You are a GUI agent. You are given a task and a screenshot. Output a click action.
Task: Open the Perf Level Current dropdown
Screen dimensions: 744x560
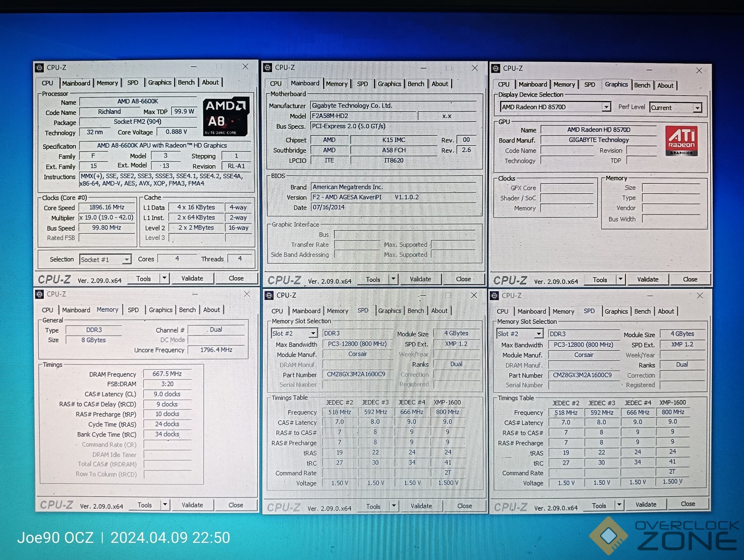(697, 108)
